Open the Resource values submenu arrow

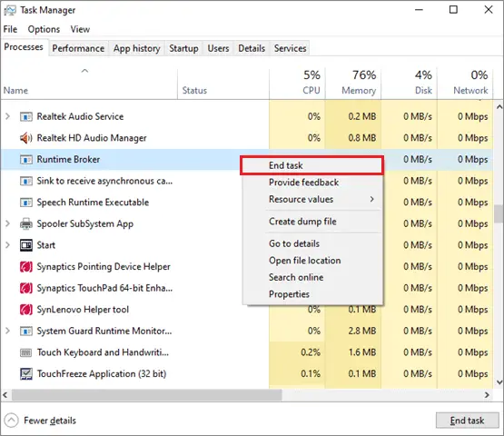pos(372,199)
